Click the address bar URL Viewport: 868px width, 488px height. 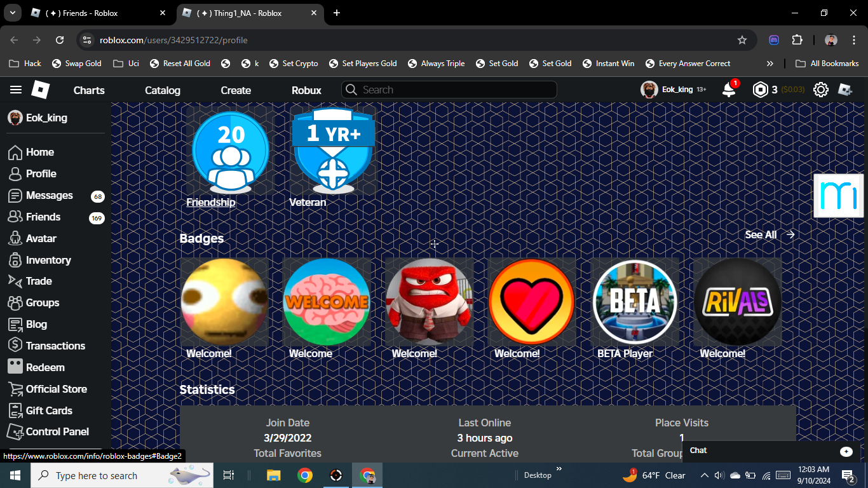pyautogui.click(x=173, y=40)
